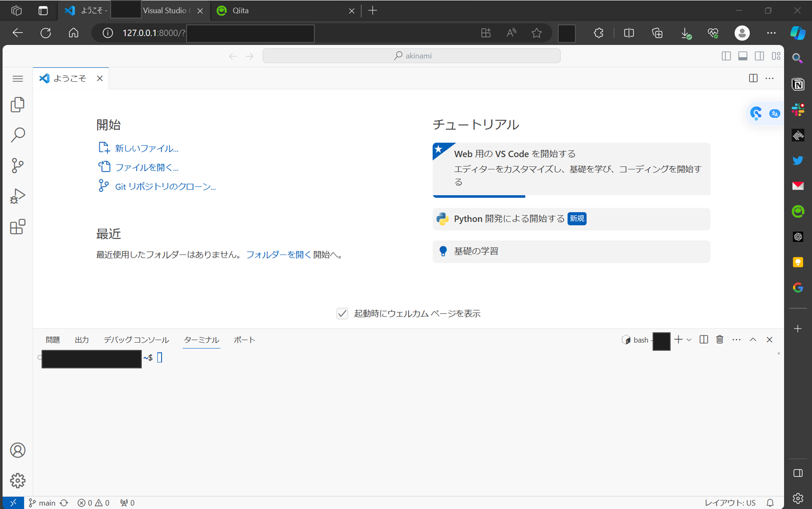
Task: Maximize the panel with the chevron-up
Action: point(753,339)
